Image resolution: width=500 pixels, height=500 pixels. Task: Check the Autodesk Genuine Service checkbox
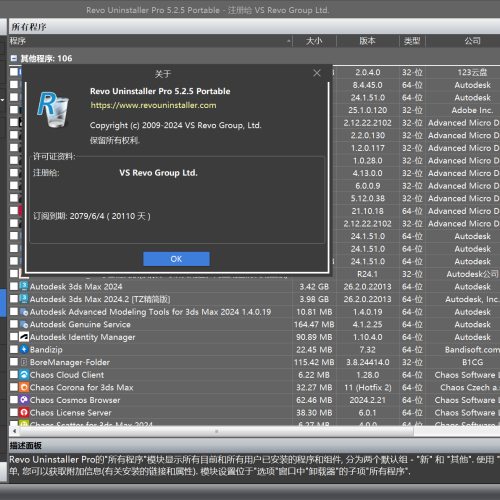14,324
